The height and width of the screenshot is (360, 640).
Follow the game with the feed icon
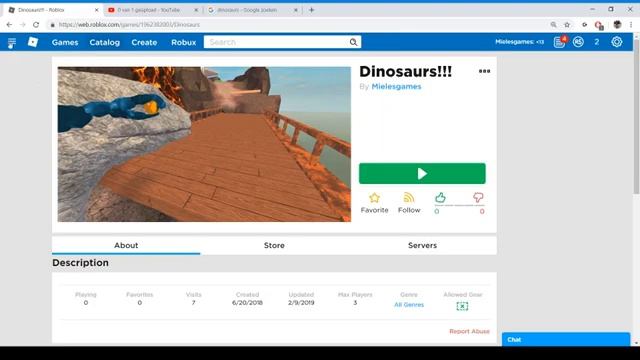pos(409,198)
